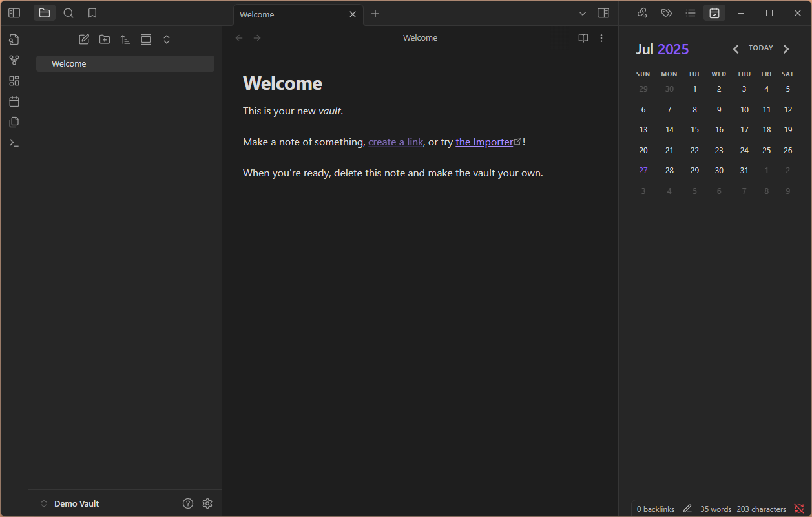Navigate forward in note history
Screen dimensions: 812x517
pyautogui.click(x=257, y=38)
